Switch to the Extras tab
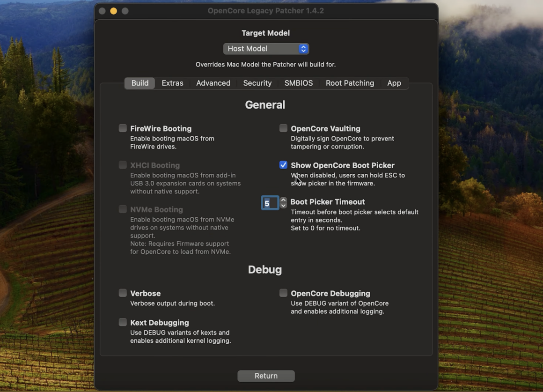This screenshot has height=392, width=543. pyautogui.click(x=172, y=83)
